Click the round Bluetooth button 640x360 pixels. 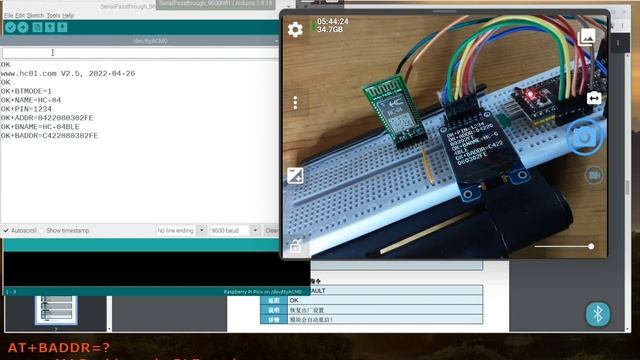click(598, 314)
